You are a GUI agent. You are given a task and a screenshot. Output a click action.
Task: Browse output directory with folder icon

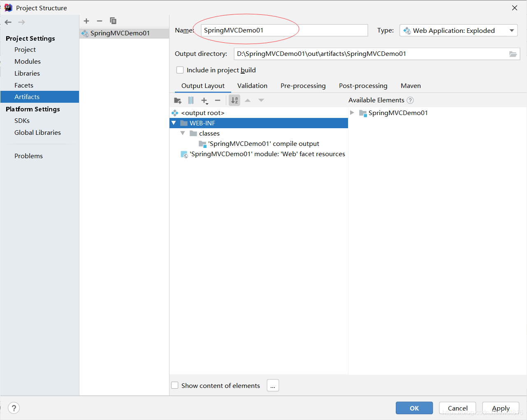click(x=513, y=54)
